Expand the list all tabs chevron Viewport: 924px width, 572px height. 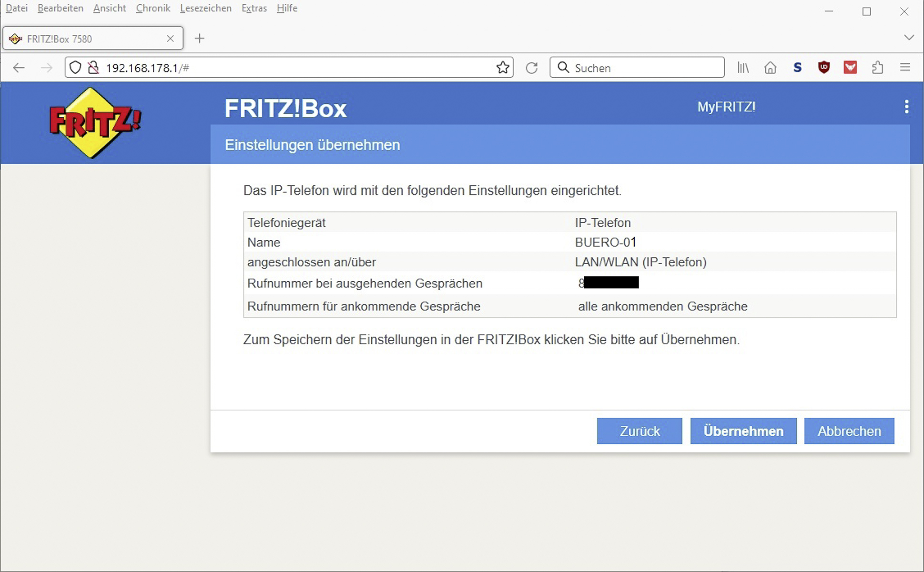click(x=909, y=38)
